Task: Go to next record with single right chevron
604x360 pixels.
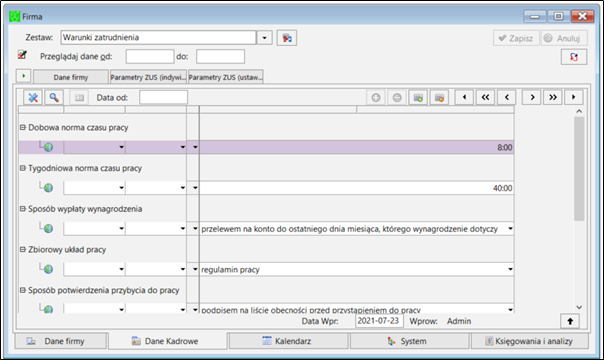Action: pyautogui.click(x=532, y=97)
